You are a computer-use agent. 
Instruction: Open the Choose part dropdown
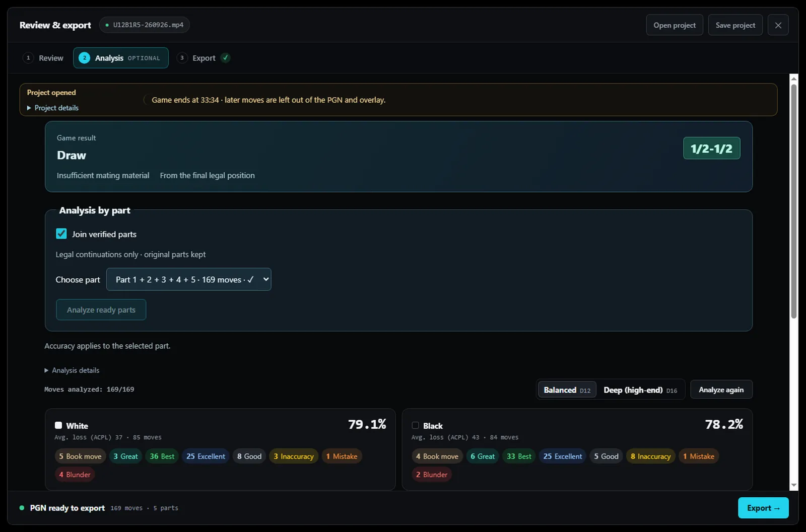[x=188, y=279]
